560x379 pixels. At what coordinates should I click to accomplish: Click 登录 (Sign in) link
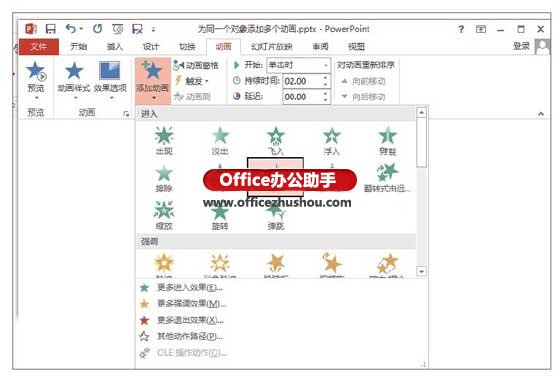pyautogui.click(x=521, y=46)
